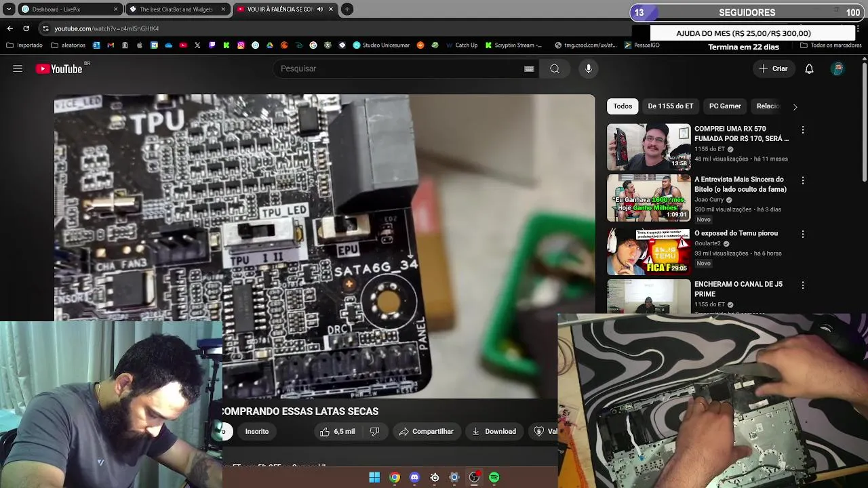Dislike the video with thumbs down
868x488 pixels.
pos(374,431)
